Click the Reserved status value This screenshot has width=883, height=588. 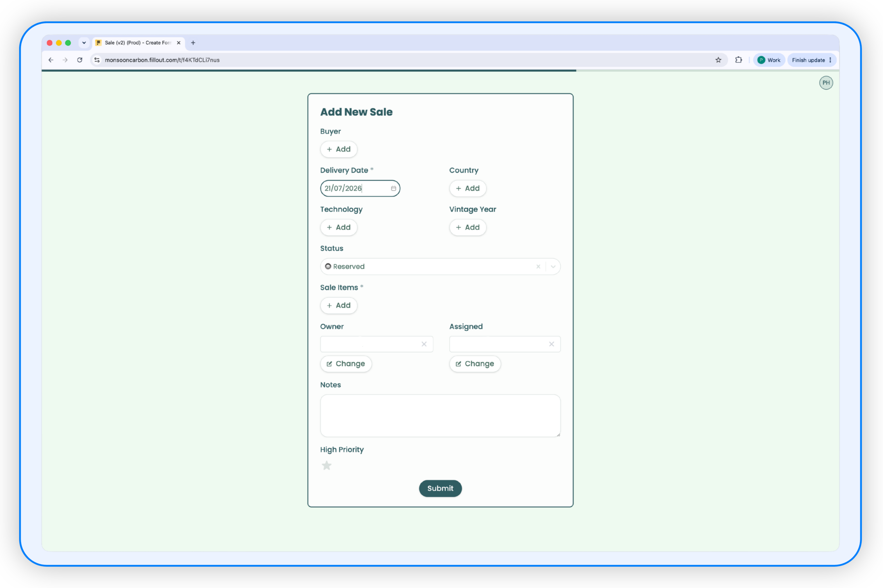[345, 266]
